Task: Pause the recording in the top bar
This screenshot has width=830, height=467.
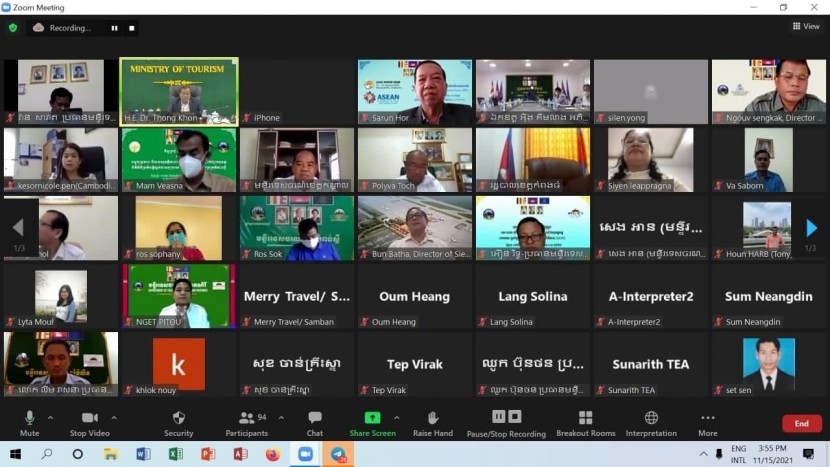Action: coord(114,28)
